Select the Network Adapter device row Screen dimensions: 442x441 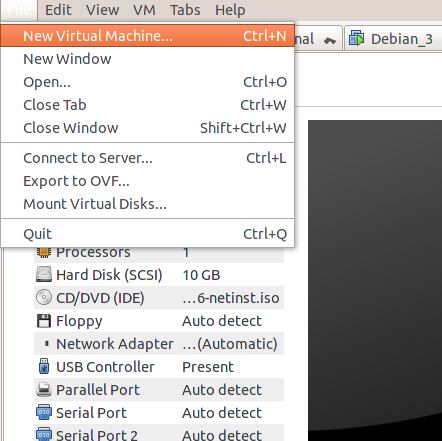click(159, 344)
